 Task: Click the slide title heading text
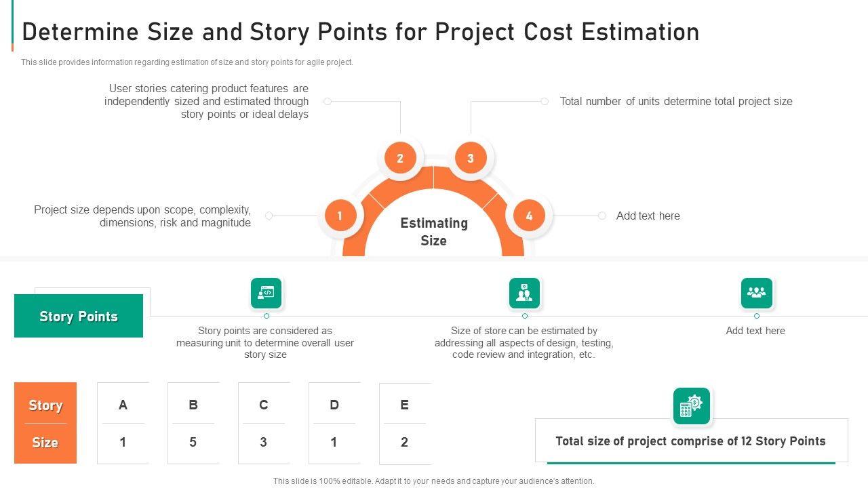(x=360, y=32)
